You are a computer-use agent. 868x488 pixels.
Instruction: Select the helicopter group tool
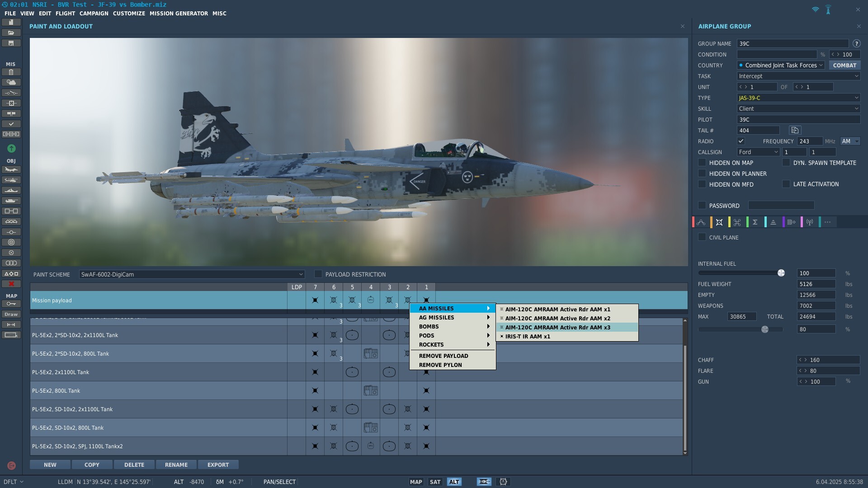pyautogui.click(x=11, y=180)
